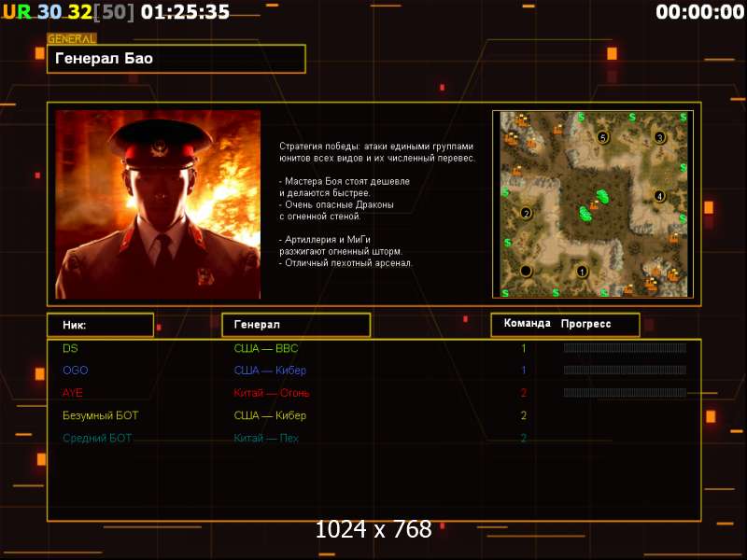Click the «Генерал Бао» title field

(176, 59)
